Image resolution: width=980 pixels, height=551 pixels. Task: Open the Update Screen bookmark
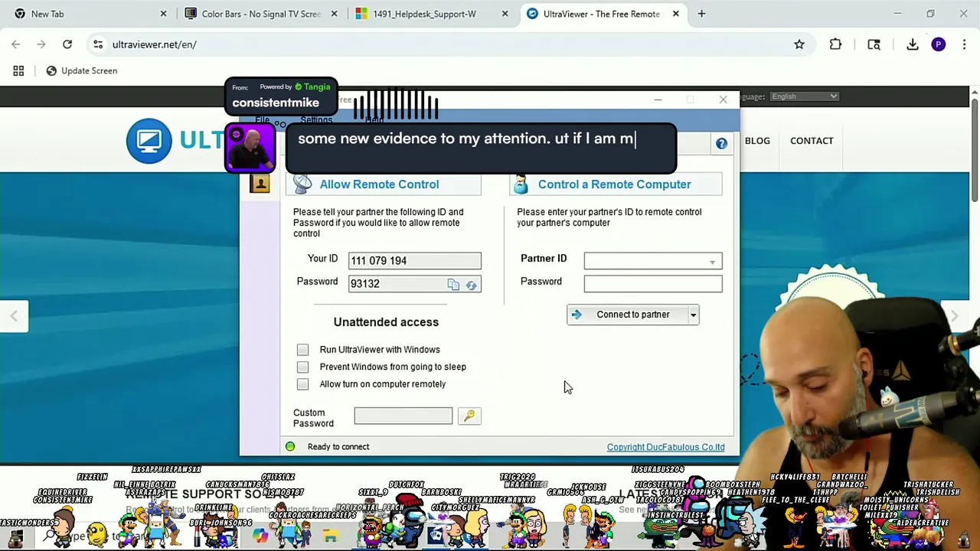click(x=81, y=70)
